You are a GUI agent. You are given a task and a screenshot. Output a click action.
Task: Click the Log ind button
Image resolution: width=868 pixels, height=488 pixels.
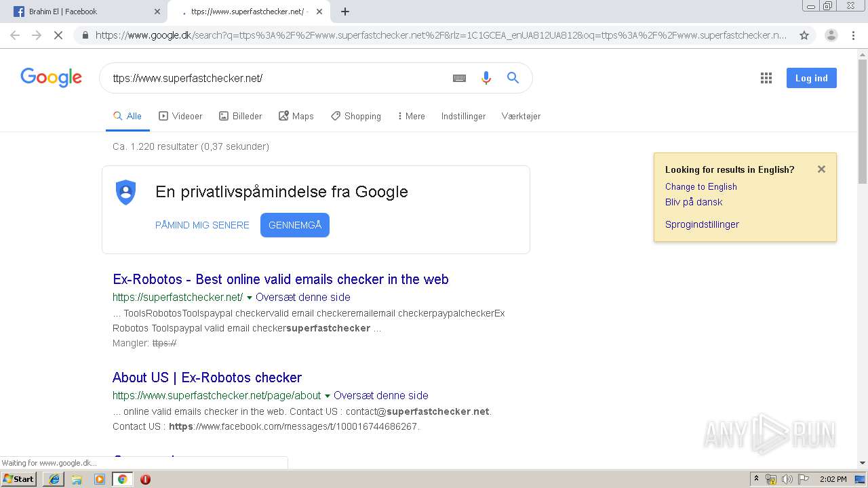pos(811,78)
